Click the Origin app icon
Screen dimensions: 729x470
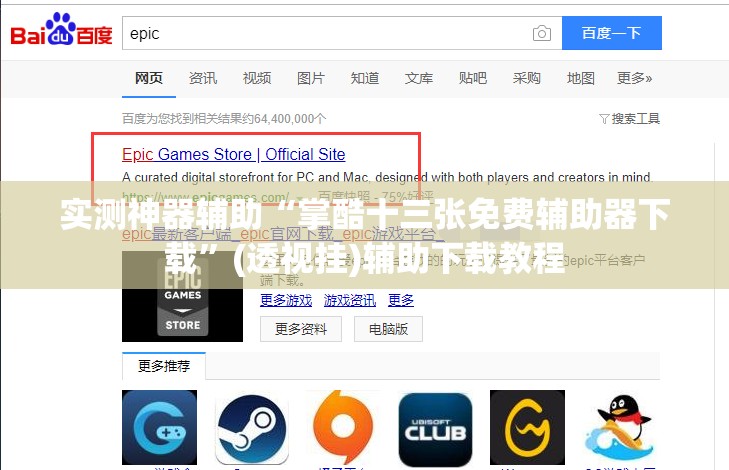(343, 427)
